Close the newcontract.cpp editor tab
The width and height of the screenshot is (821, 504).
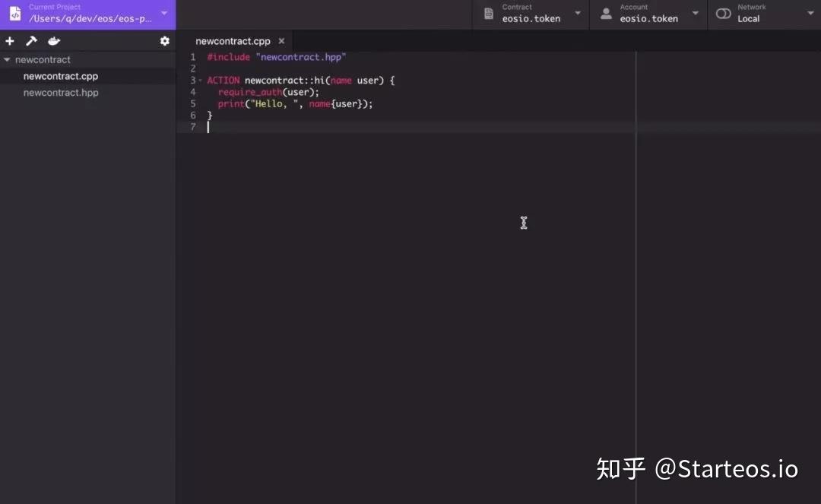point(281,41)
